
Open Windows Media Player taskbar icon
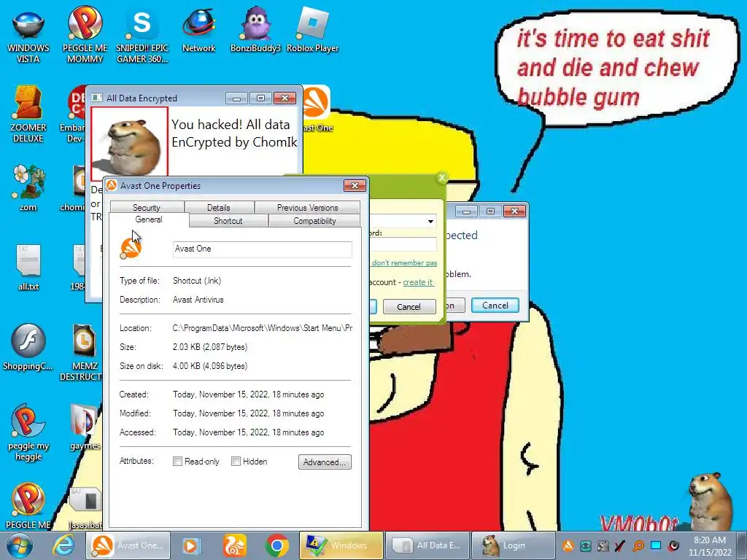(x=192, y=545)
